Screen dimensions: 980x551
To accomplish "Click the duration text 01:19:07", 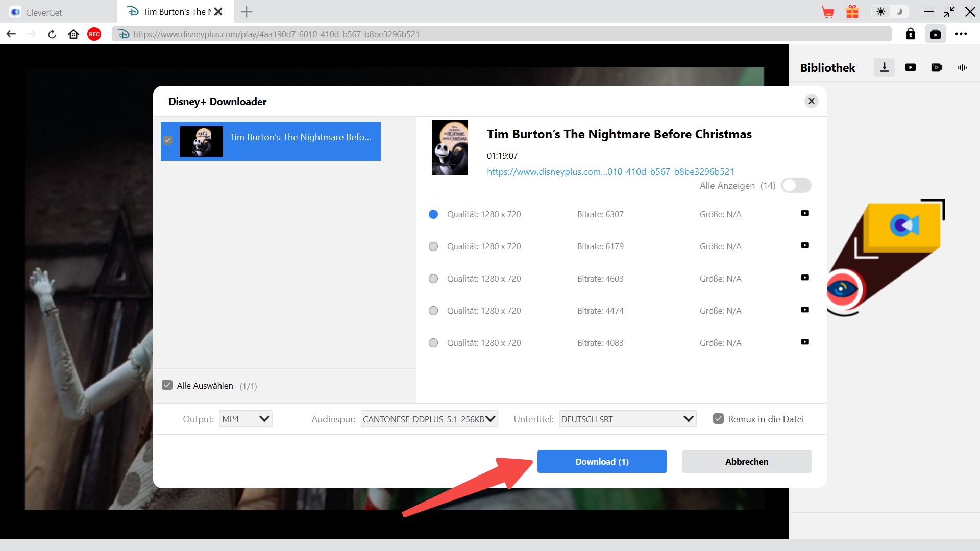I will coord(502,156).
